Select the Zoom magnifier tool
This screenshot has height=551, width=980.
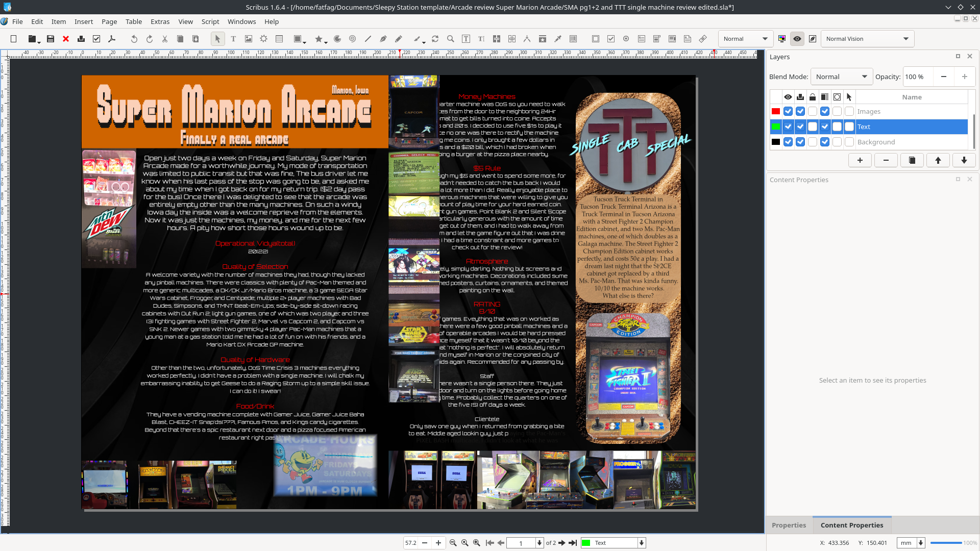(450, 39)
